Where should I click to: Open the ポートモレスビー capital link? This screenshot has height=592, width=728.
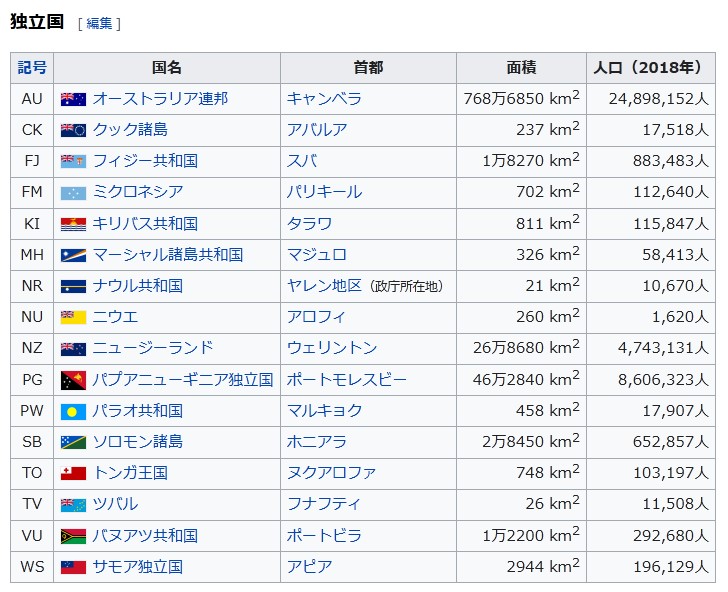tap(347, 380)
